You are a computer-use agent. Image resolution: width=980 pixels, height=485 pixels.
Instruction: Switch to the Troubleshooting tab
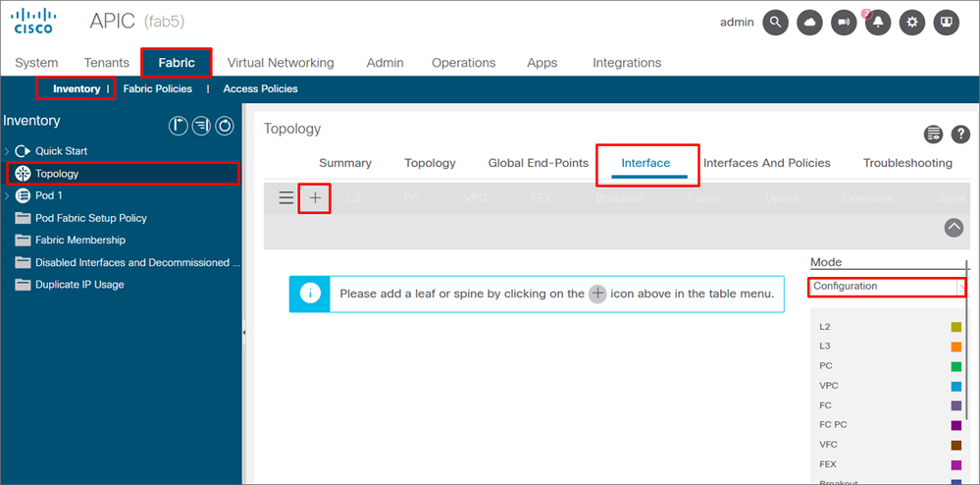coord(907,163)
